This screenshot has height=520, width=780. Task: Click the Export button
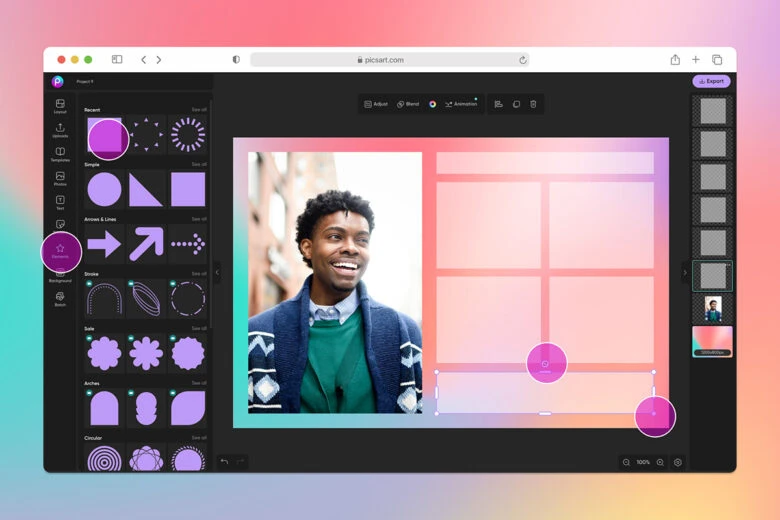coord(711,81)
